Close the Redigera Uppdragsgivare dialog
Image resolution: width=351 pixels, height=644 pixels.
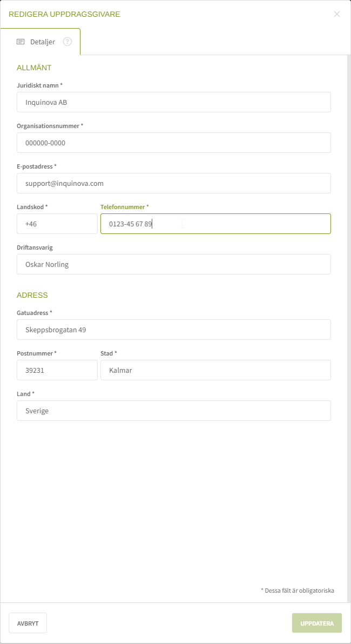[337, 14]
